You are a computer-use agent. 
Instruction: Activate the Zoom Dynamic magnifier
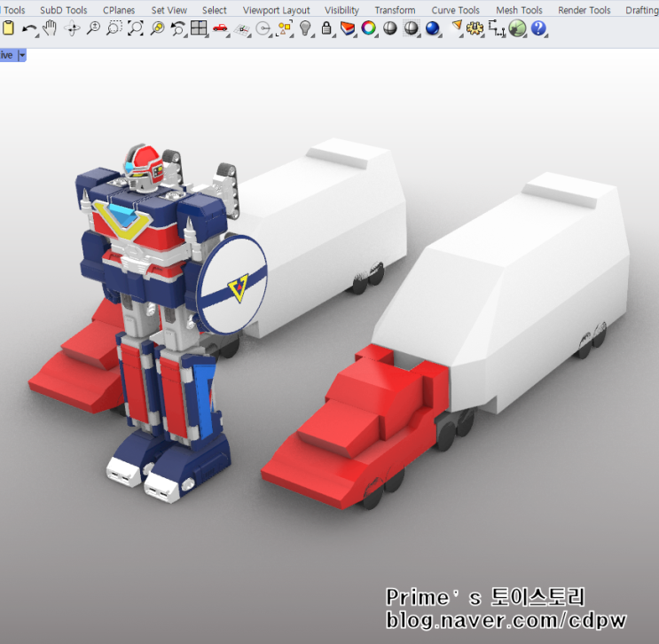[93, 28]
